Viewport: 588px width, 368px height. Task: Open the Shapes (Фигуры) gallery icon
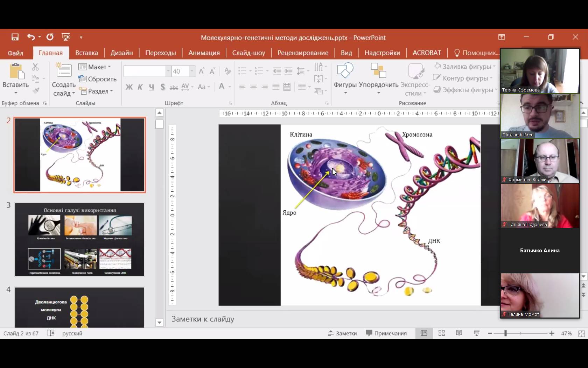[345, 71]
